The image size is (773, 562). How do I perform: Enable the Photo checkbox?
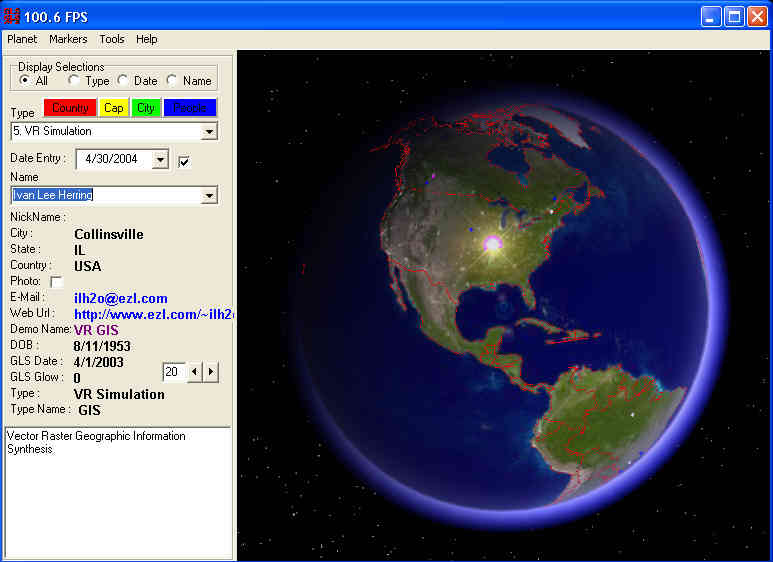[x=56, y=283]
